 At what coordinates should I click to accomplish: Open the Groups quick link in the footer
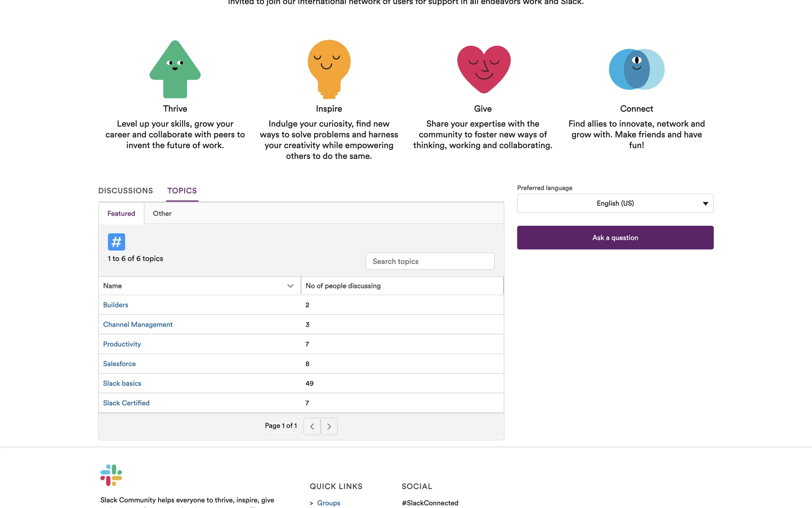(329, 502)
